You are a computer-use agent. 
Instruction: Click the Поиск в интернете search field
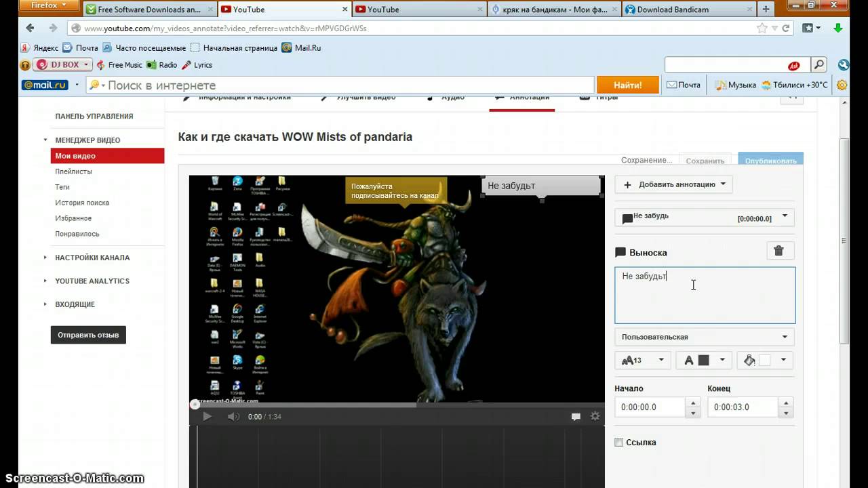pyautogui.click(x=340, y=85)
